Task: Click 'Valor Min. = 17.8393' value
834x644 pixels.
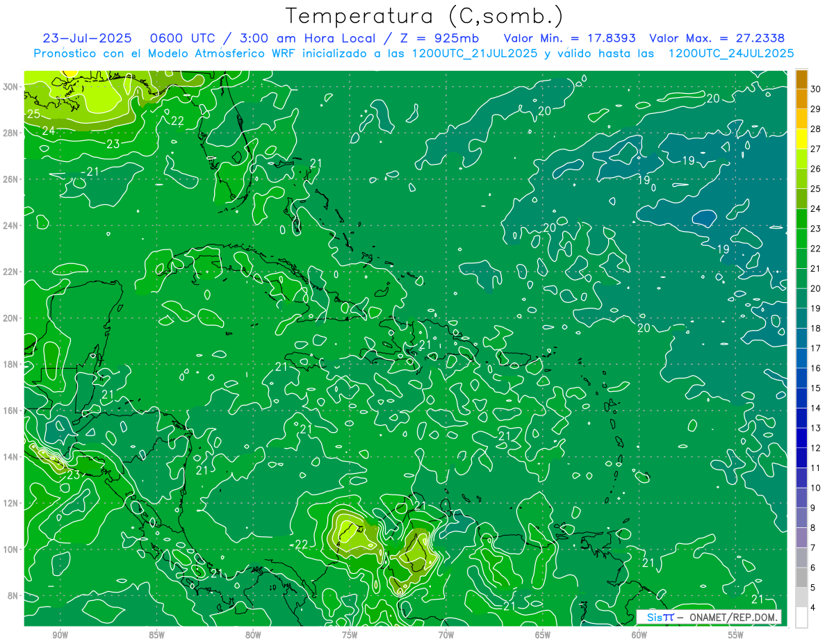Action: [571, 38]
